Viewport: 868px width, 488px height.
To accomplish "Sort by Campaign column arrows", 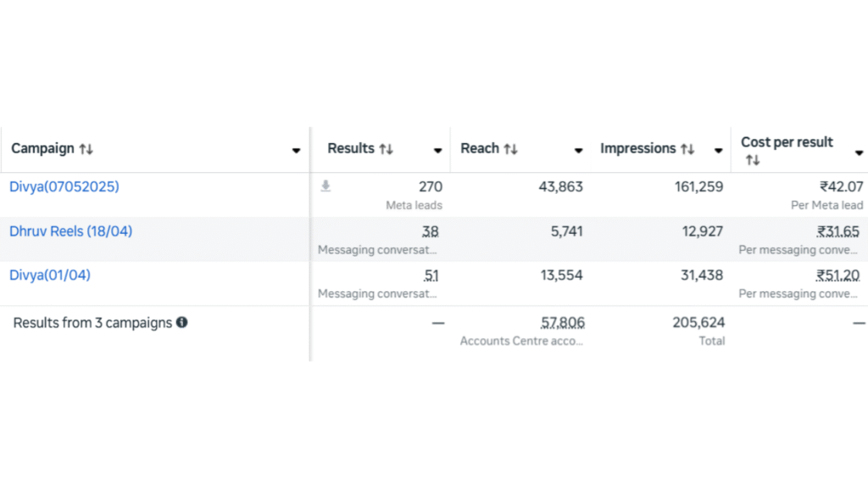I will click(x=86, y=149).
